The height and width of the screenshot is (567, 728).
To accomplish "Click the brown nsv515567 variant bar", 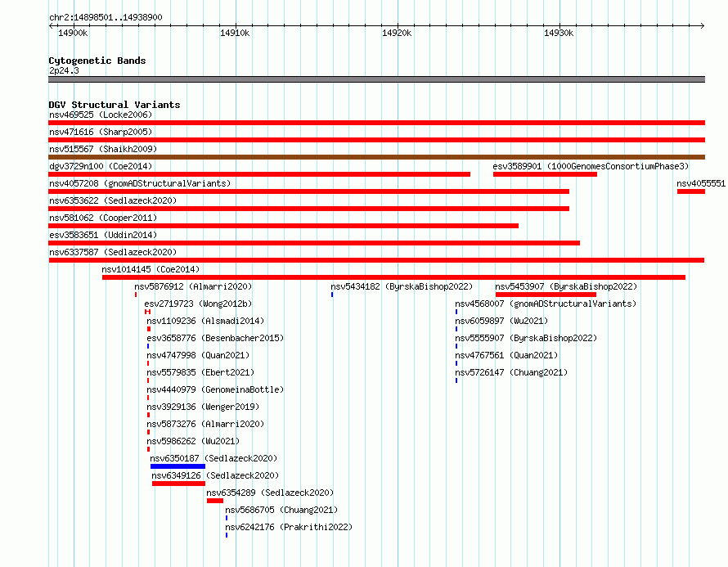I will tap(376, 157).
